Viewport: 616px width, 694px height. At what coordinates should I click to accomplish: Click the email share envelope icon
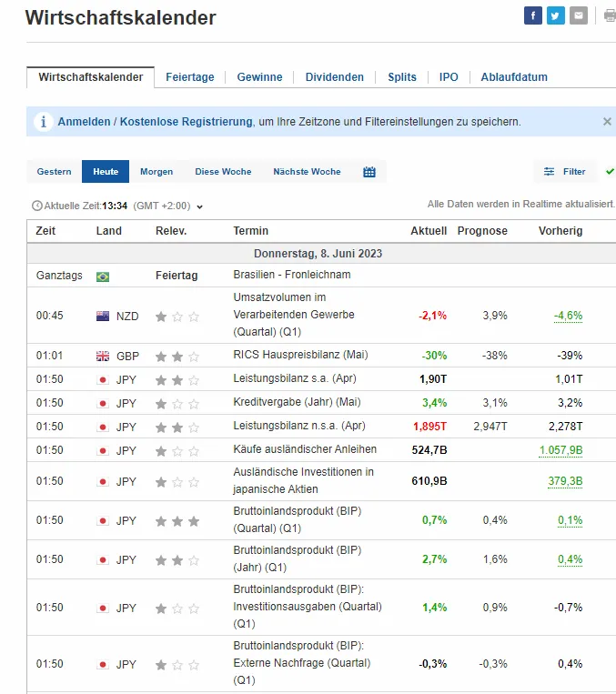pos(579,15)
